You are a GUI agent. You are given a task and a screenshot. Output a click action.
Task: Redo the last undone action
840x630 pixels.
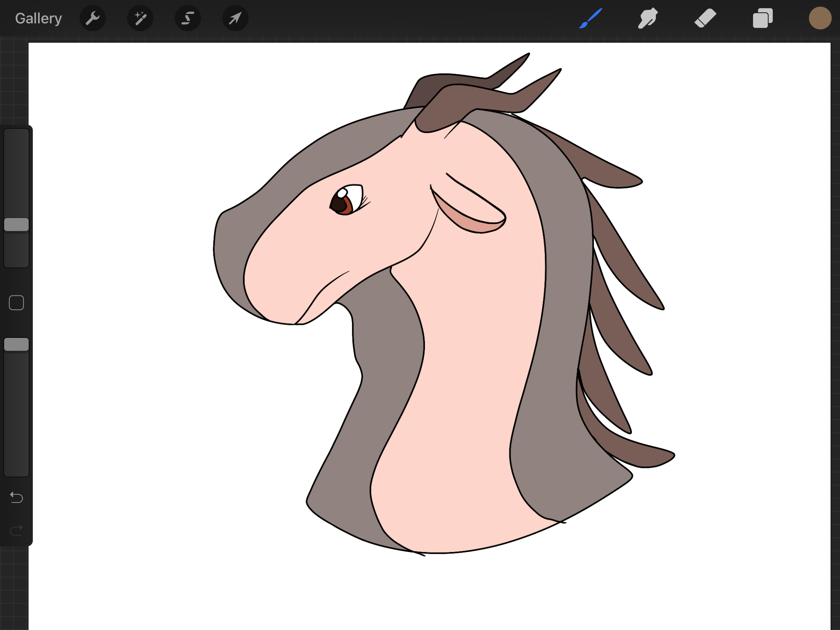16,530
